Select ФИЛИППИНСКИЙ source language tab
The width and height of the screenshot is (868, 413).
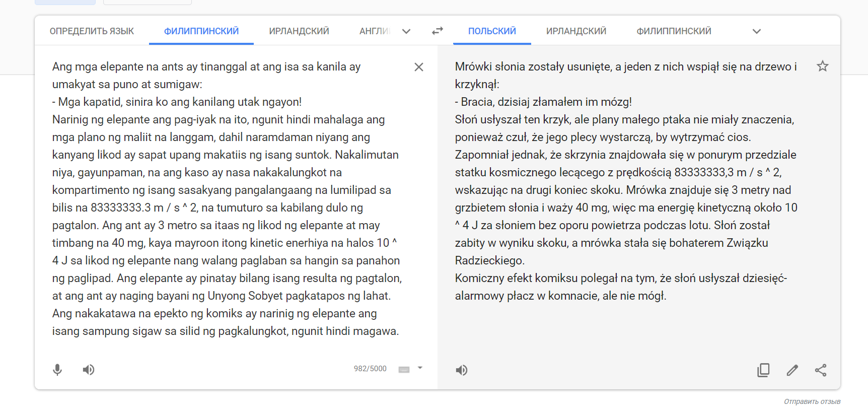(x=201, y=31)
